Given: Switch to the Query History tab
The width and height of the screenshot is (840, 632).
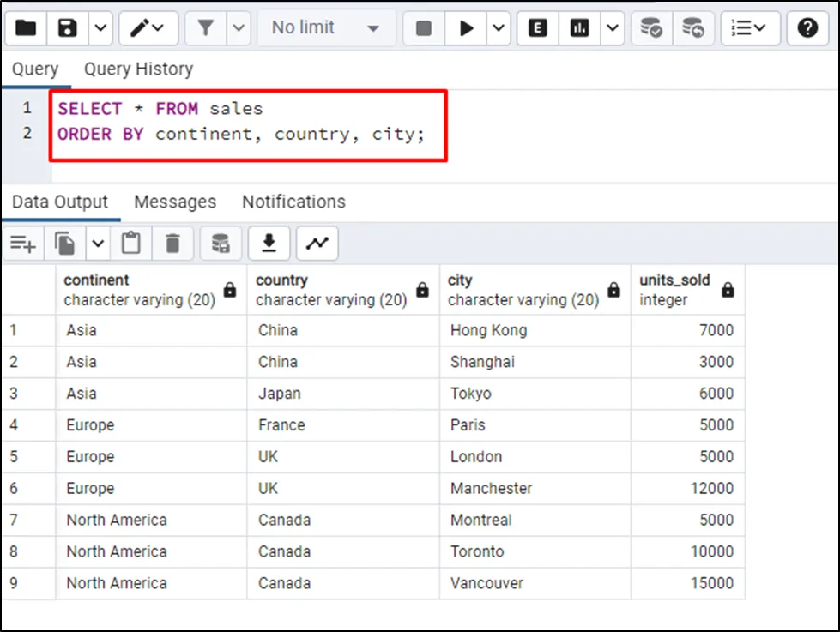Looking at the screenshot, I should click(x=138, y=69).
